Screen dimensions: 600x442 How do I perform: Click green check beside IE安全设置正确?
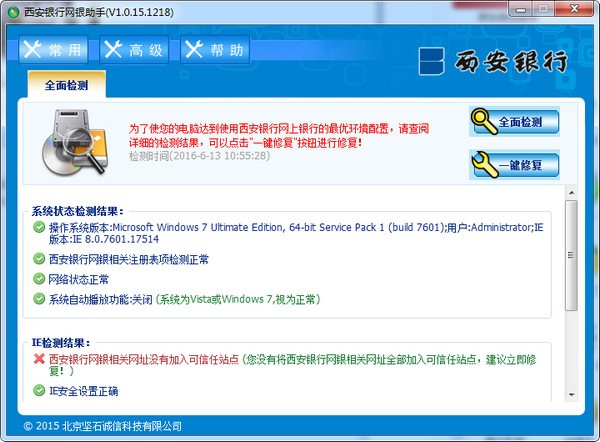tap(39, 390)
